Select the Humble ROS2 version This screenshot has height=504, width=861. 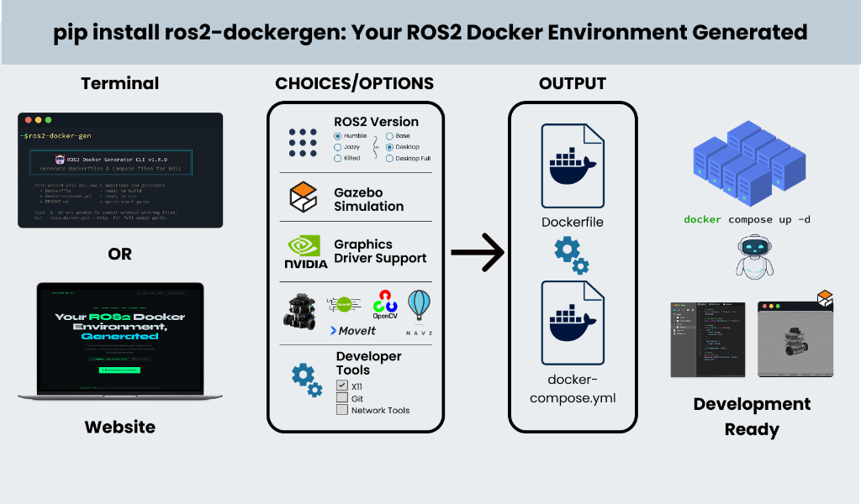[x=336, y=135]
